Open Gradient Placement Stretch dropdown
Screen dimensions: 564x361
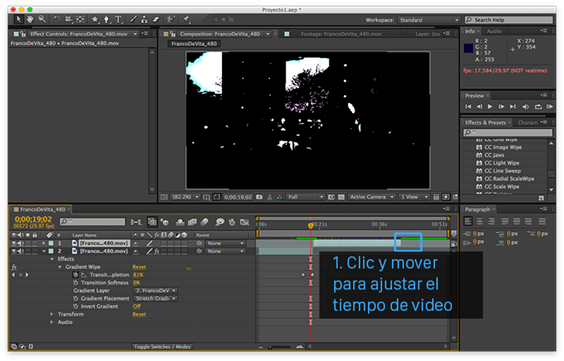[x=155, y=298]
